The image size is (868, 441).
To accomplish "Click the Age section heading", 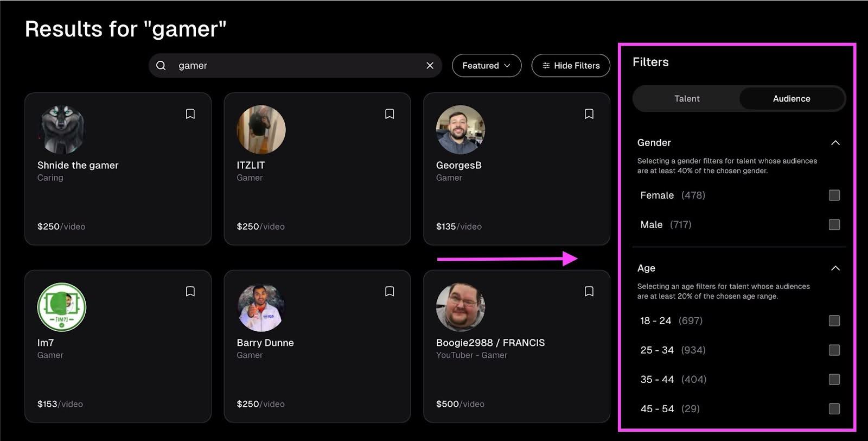I will click(646, 268).
